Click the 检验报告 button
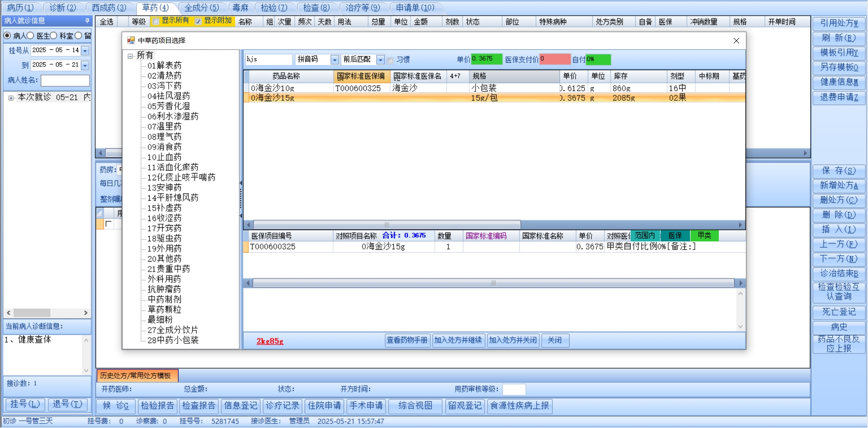Screen dimensions: 868x428 click(x=157, y=406)
